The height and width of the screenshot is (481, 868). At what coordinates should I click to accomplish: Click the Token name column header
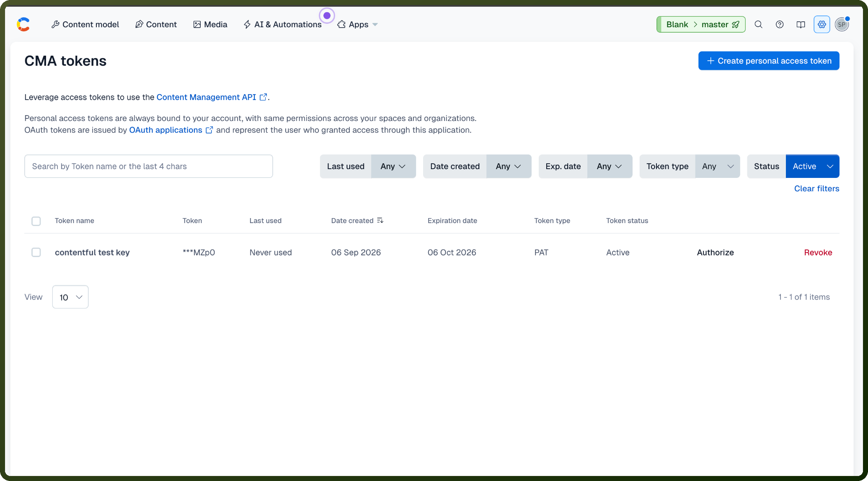click(x=75, y=221)
